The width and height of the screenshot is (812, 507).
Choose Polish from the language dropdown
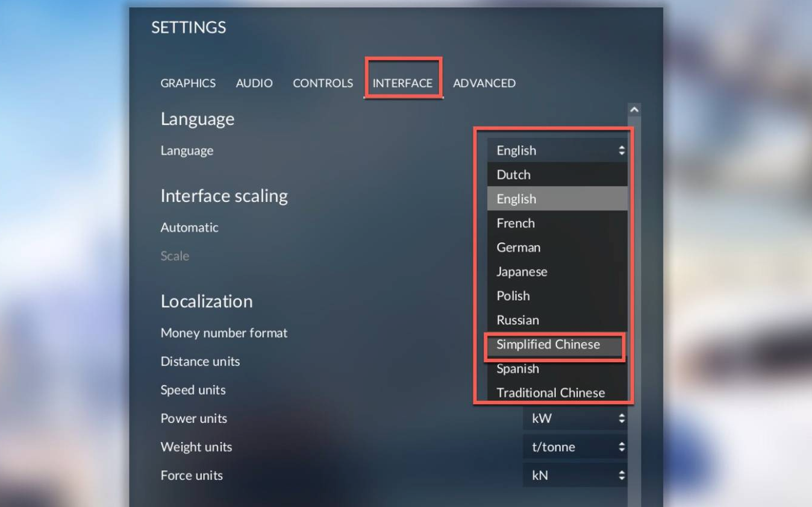[557, 295]
